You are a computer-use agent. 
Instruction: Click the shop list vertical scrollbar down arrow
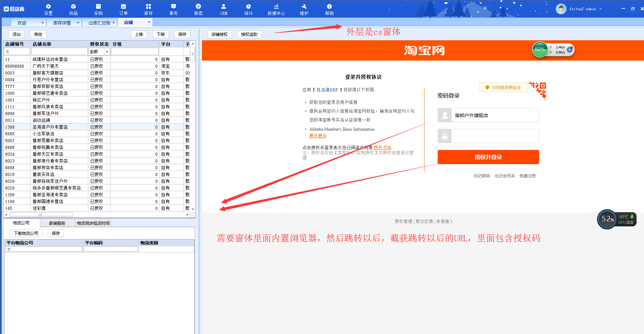coord(193,209)
